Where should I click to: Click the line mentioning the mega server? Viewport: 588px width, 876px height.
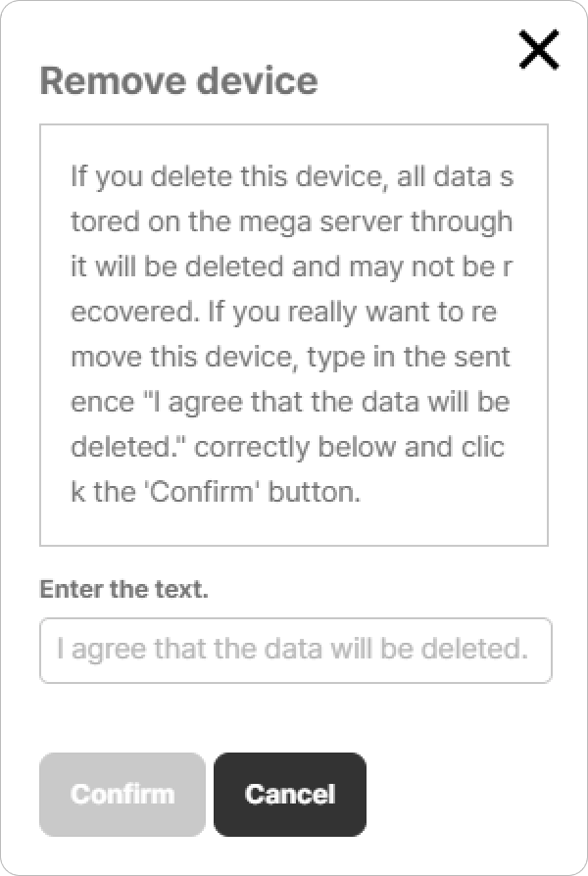pyautogui.click(x=291, y=222)
